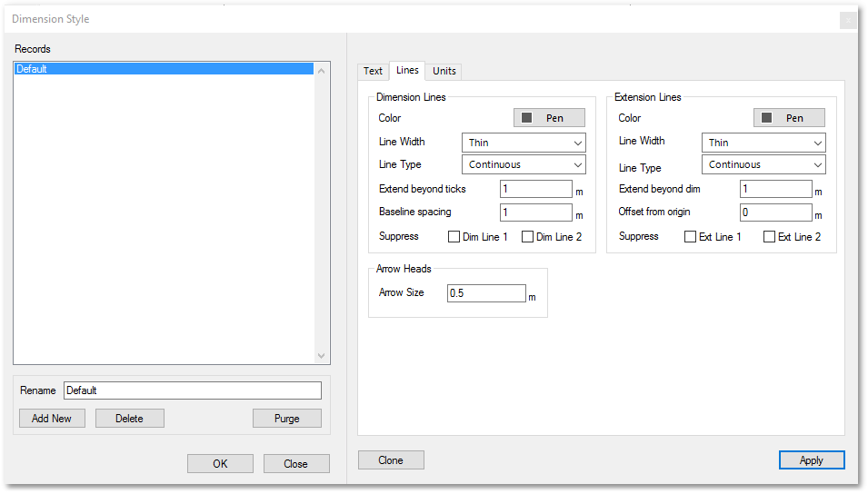Open the Units tab
This screenshot has width=868, height=494.
pyautogui.click(x=444, y=71)
